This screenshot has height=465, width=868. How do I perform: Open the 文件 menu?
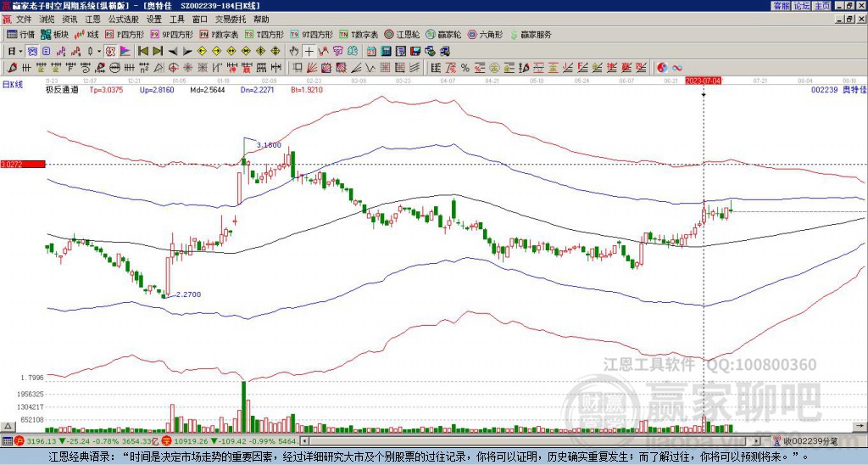[x=24, y=20]
